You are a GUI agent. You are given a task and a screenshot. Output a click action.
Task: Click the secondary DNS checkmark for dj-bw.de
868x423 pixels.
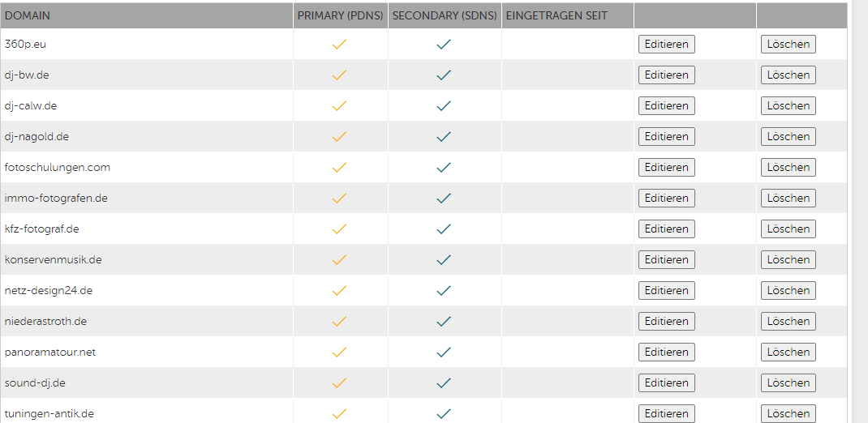pyautogui.click(x=444, y=75)
